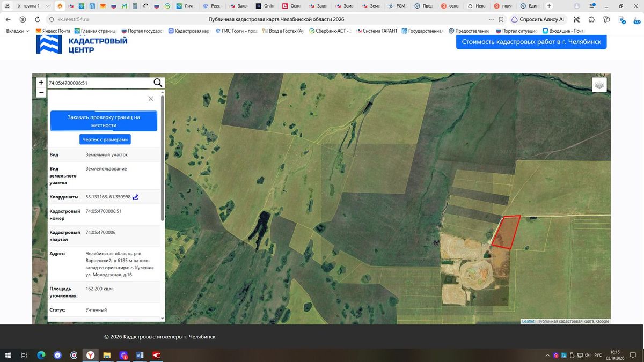644x362 pixels.
Task: Open Чертеж с размерами button
Action: (105, 139)
